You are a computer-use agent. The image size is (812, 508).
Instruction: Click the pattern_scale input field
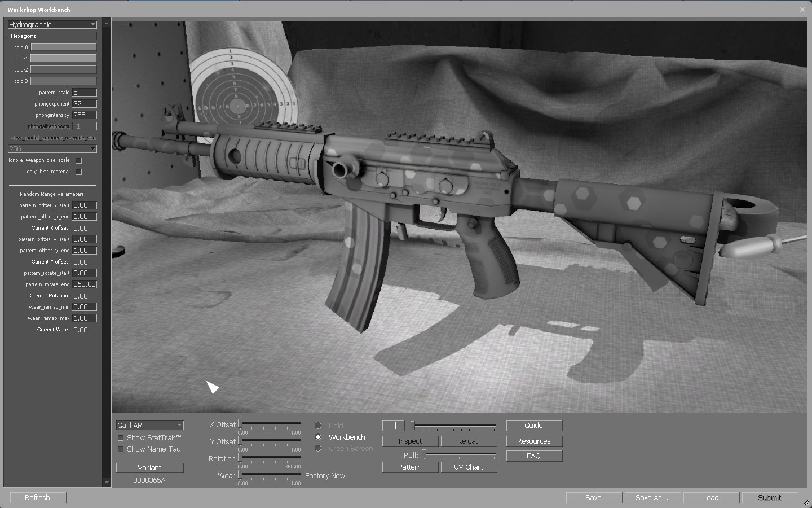coord(85,93)
